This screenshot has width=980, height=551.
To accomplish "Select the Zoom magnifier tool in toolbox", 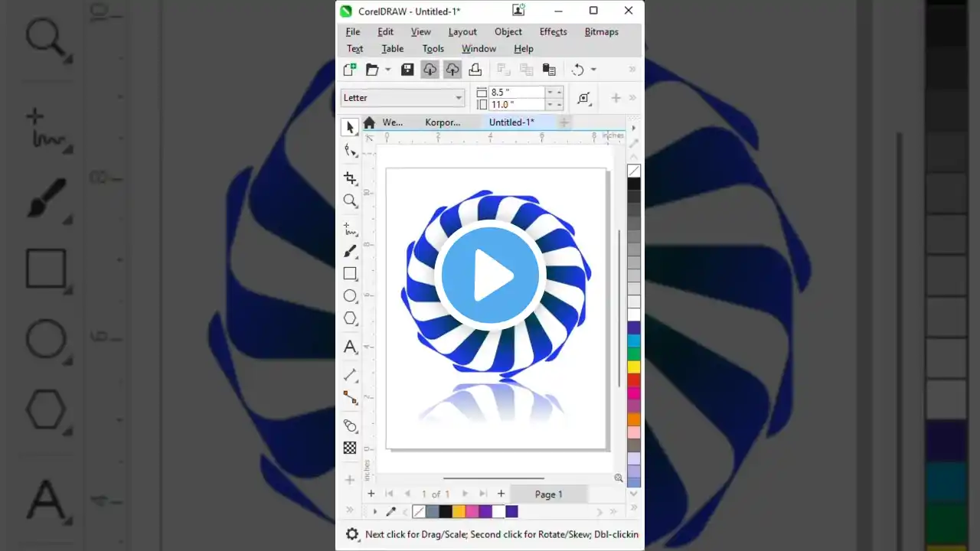I will (x=351, y=201).
